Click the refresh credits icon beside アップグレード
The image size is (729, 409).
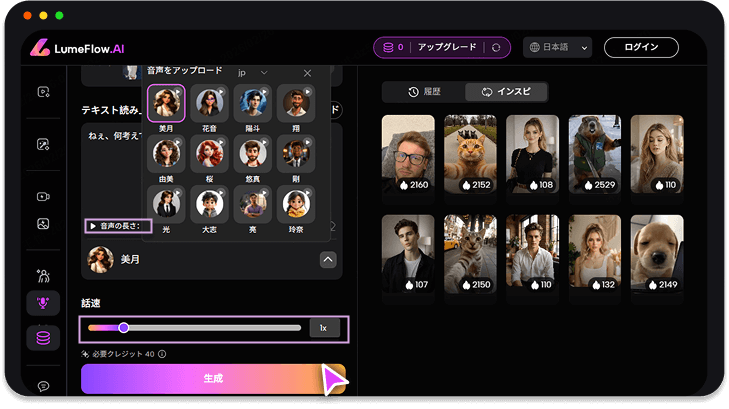tap(496, 47)
